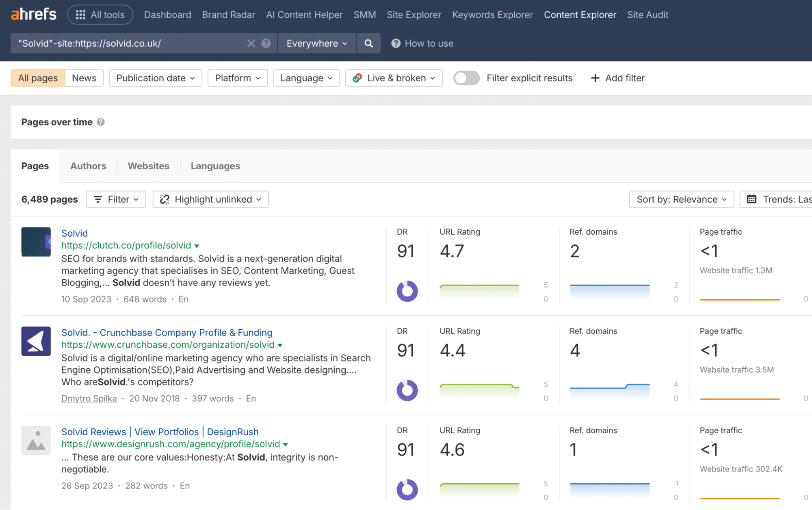The height and width of the screenshot is (510, 812).
Task: Open the Platform filter dropdown
Action: coord(238,78)
